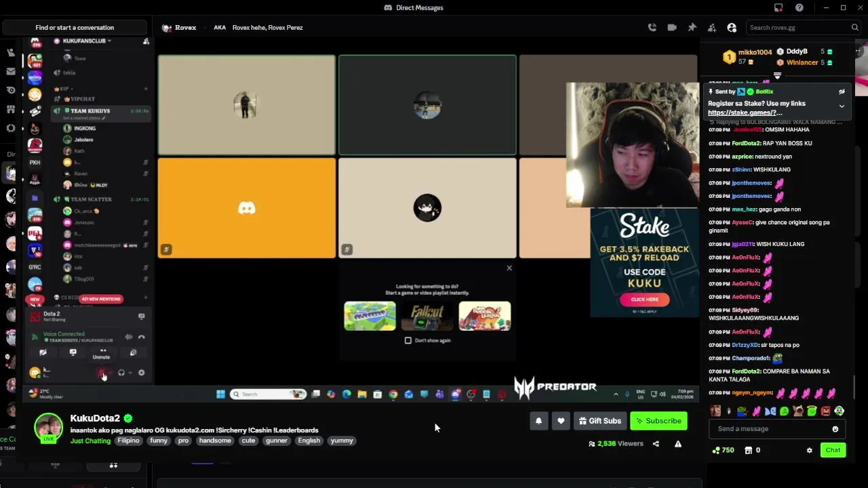Screen dimensions: 868x488
Task: Select the handsome tag
Action: [215, 441]
